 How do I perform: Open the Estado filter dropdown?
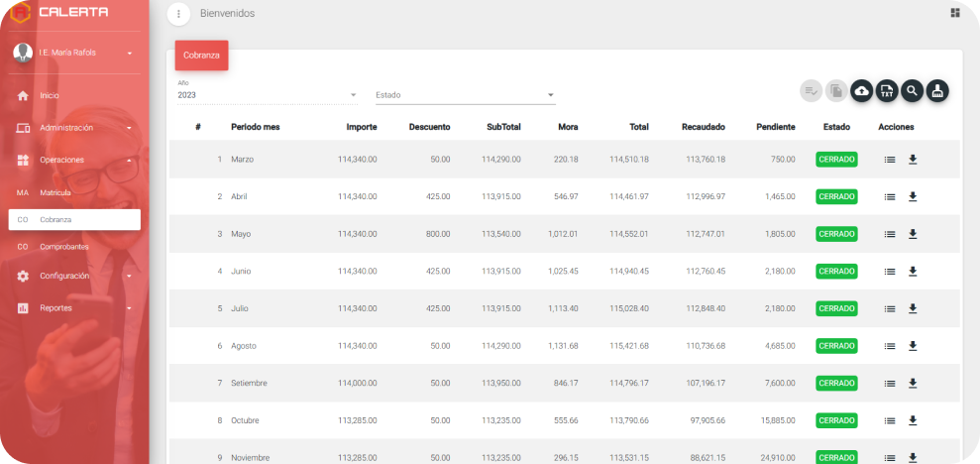(465, 95)
